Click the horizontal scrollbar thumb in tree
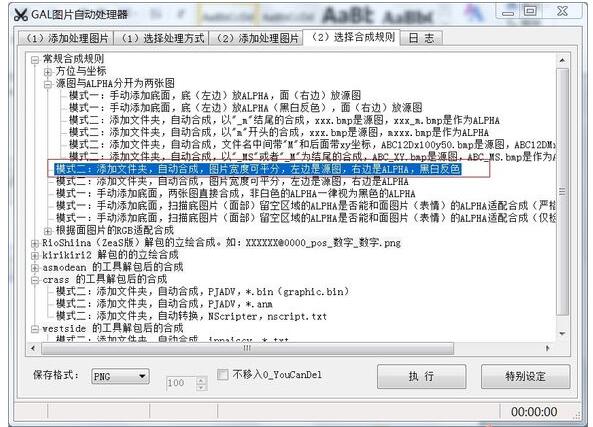593x427 pixels. (248, 348)
